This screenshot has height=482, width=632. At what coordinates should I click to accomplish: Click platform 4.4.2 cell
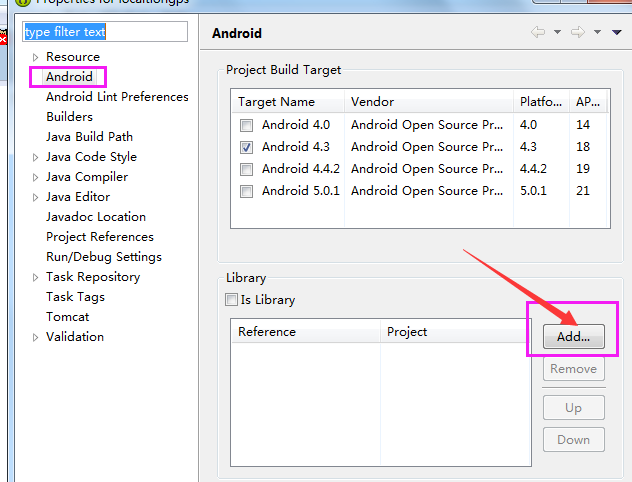[533, 168]
